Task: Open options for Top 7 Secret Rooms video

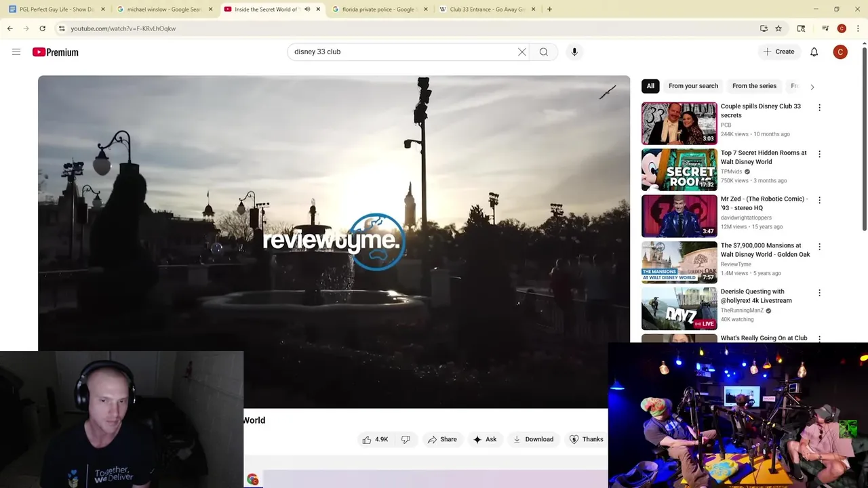Action: (819, 155)
